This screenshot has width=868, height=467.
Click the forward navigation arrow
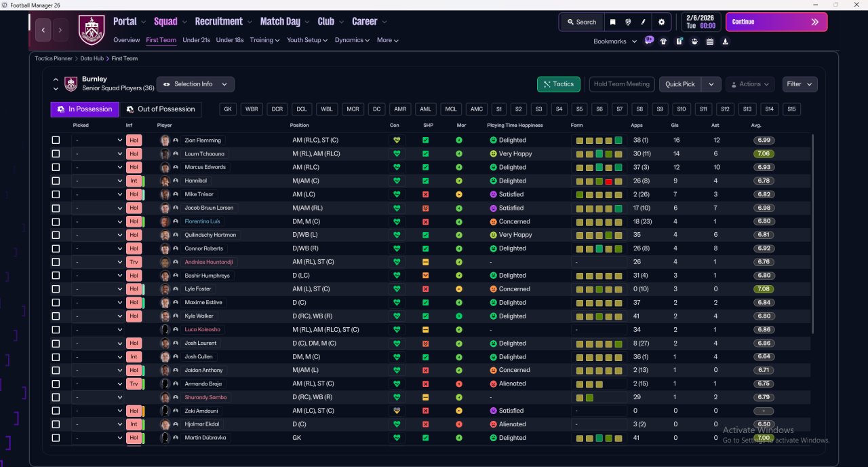[60, 30]
